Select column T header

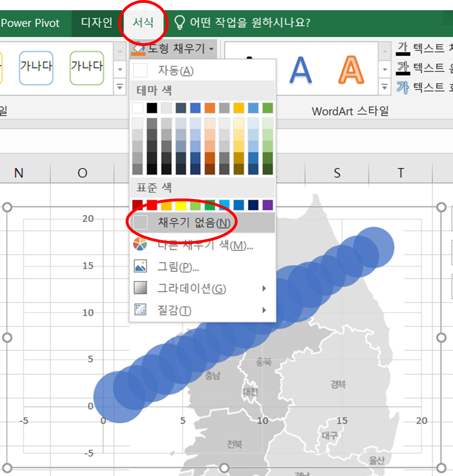(x=401, y=173)
